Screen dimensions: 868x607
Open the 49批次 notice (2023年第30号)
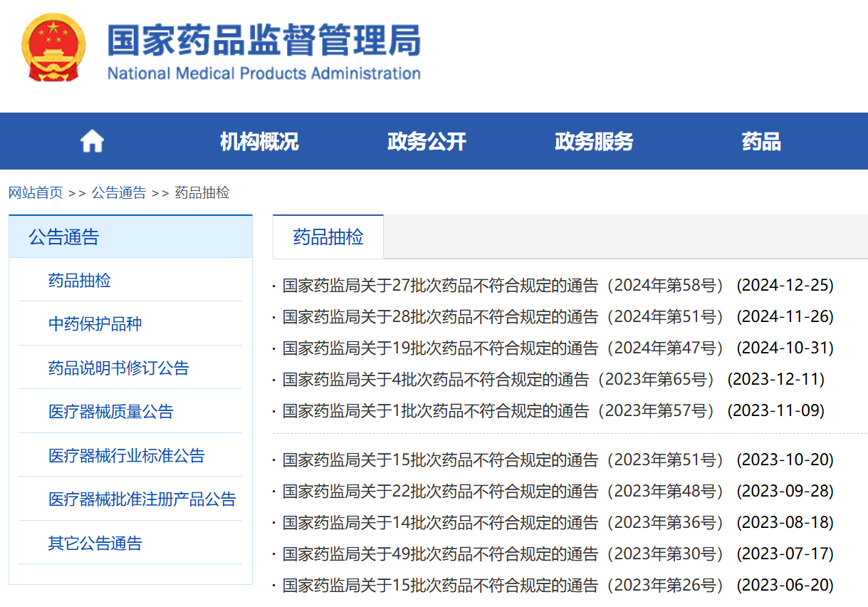click(503, 554)
